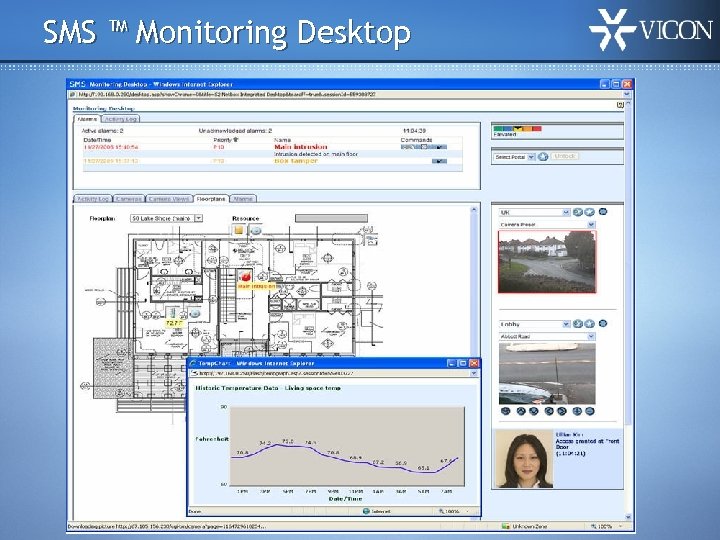Click the address bar of SMS Monitoring Desktop

point(347,94)
